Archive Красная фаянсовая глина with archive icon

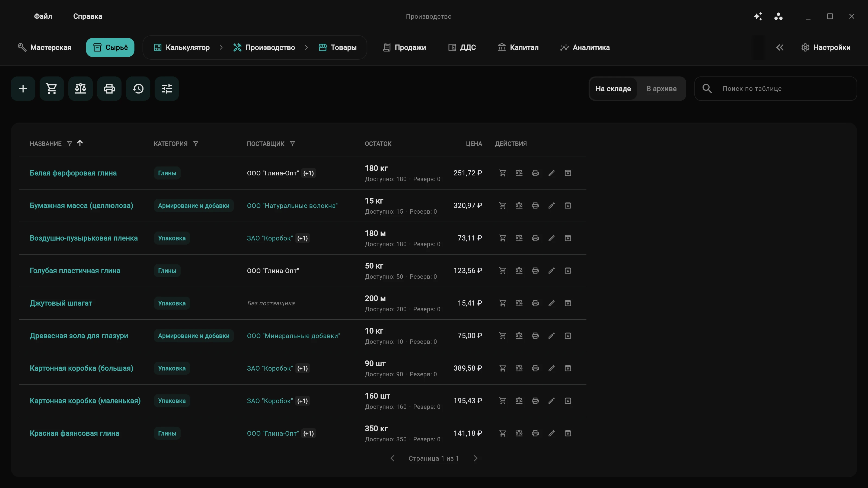(x=568, y=434)
